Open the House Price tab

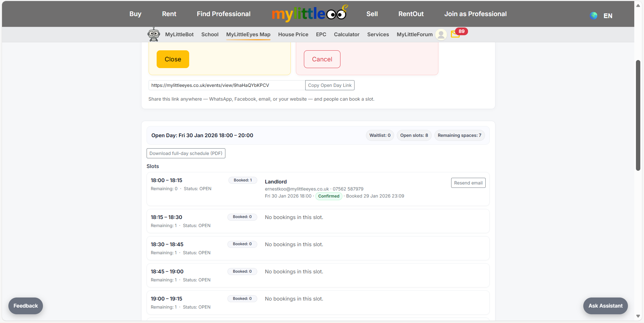[293, 34]
